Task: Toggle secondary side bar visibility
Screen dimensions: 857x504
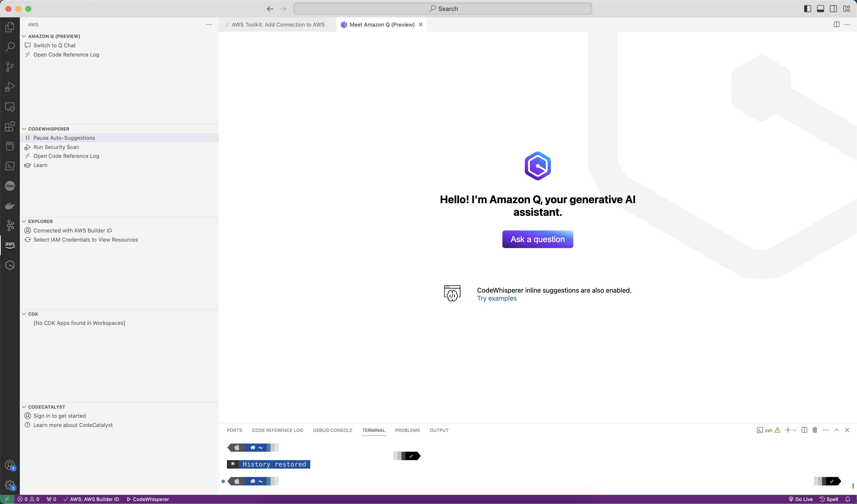Action: 833,9
